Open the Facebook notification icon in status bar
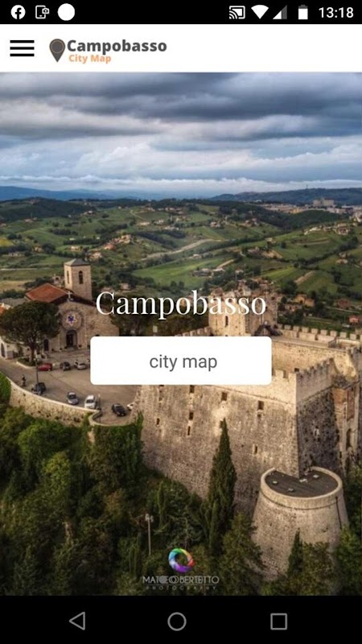362x644 pixels. [18, 12]
